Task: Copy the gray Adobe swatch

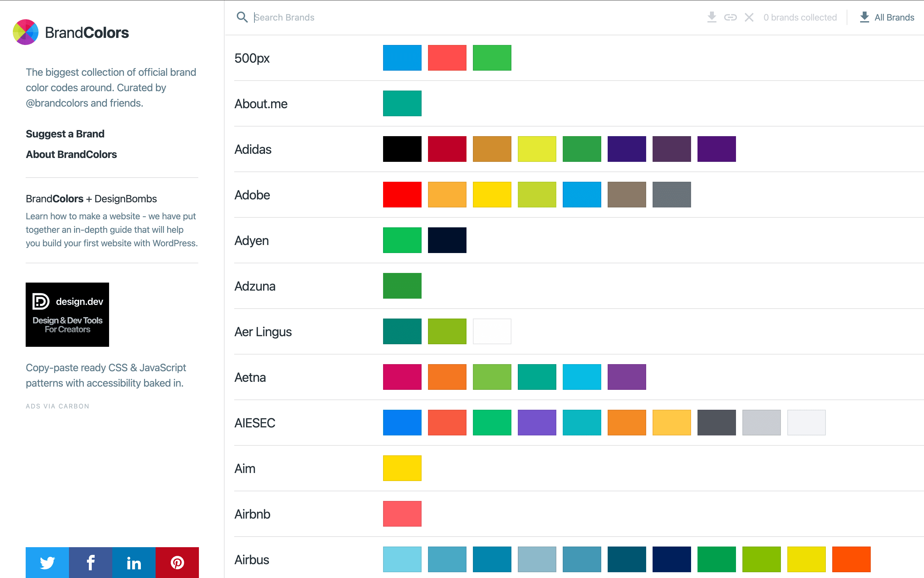Action: 672,195
